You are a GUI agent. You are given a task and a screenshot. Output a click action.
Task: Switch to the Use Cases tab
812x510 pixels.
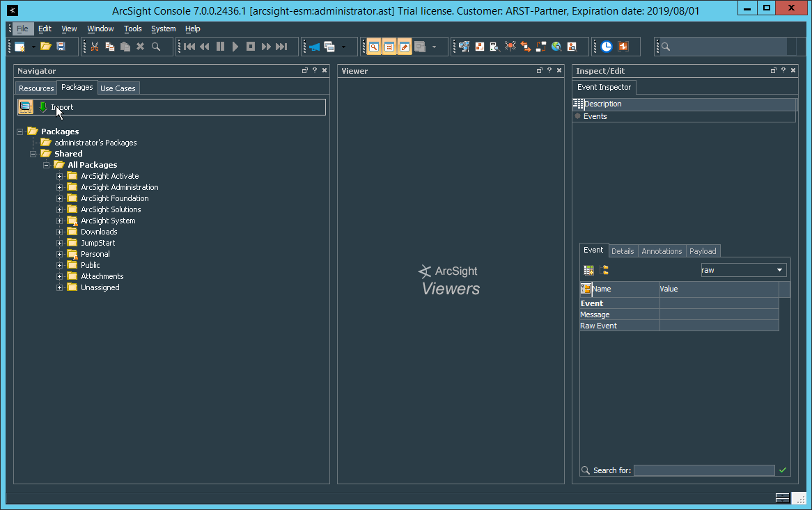coord(118,88)
